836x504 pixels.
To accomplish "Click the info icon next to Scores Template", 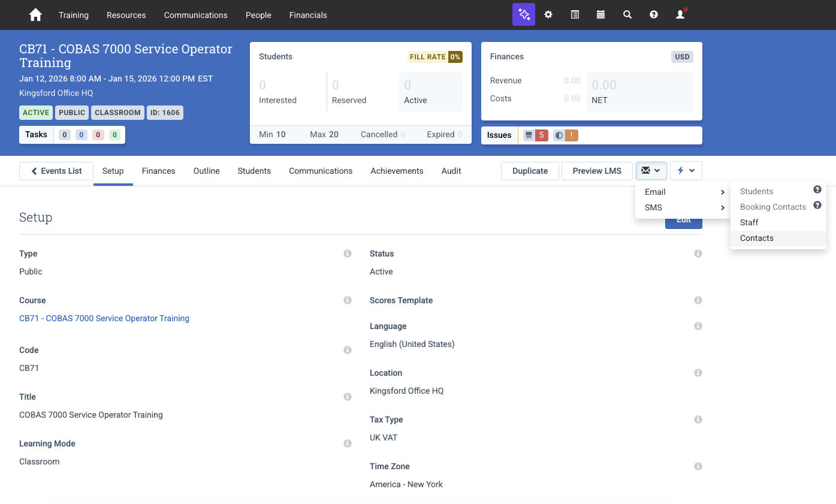I will click(698, 300).
